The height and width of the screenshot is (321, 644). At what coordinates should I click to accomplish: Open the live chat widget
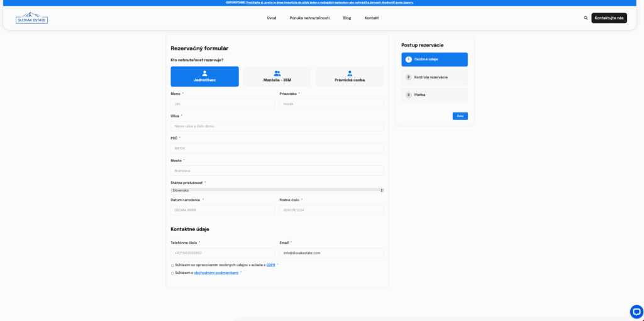636,311
